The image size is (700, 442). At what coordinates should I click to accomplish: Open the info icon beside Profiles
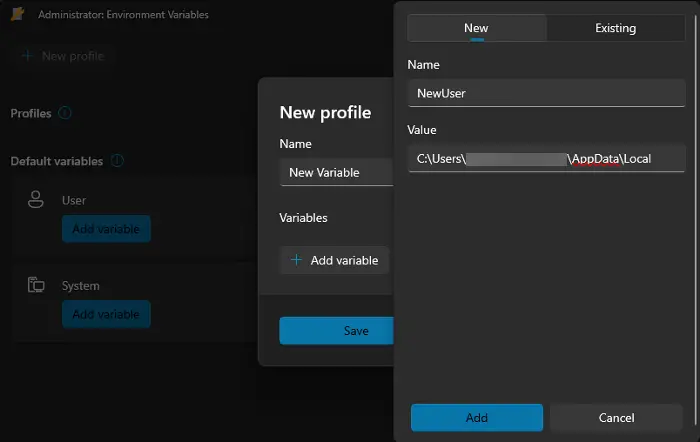coord(65,113)
